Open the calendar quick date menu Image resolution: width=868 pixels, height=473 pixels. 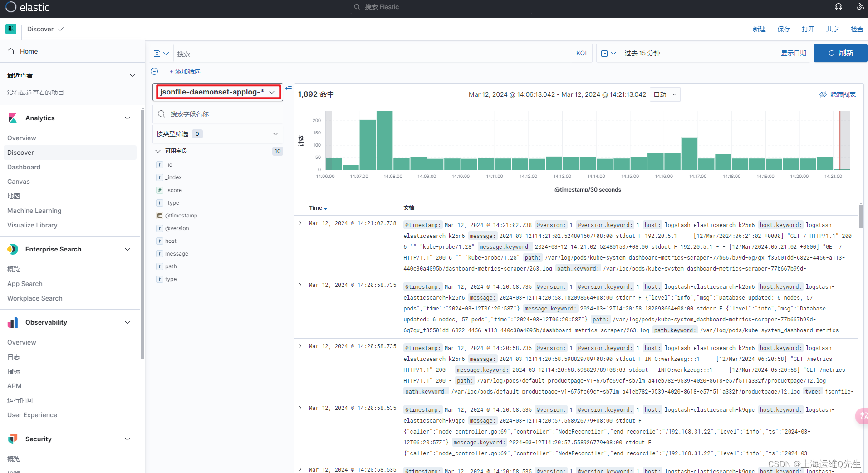pyautogui.click(x=608, y=53)
